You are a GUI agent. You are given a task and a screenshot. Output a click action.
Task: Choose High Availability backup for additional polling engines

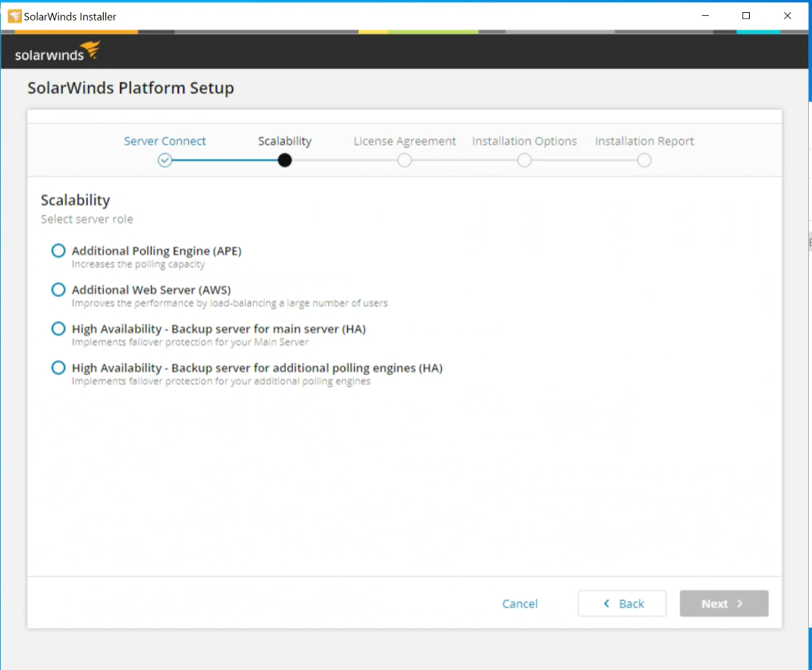pyautogui.click(x=58, y=368)
